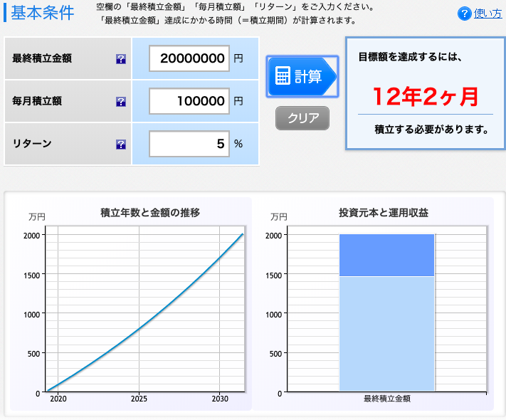Click the monthly amount field showing 100000
506x420 pixels.
coord(189,101)
